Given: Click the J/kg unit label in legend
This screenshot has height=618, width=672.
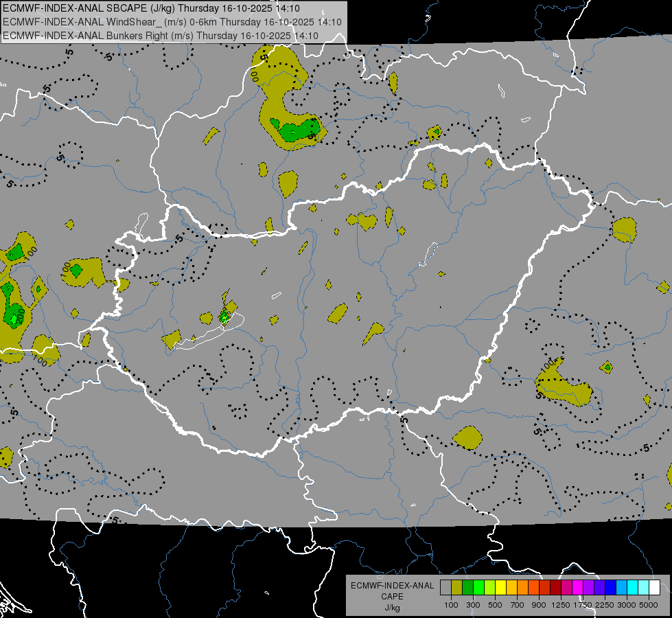Looking at the screenshot, I should (392, 608).
